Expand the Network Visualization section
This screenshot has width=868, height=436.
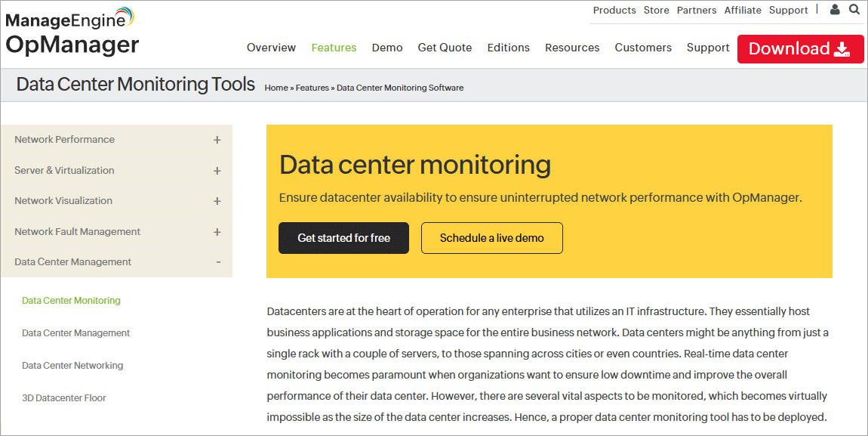coord(217,201)
